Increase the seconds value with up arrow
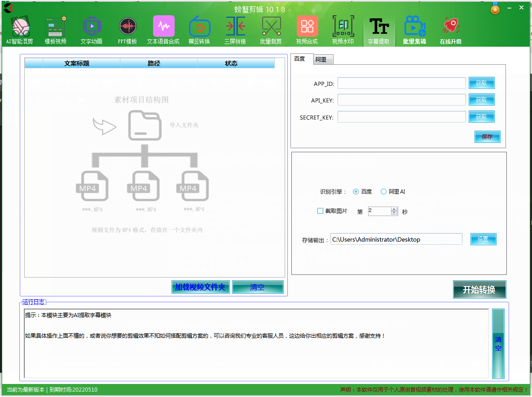This screenshot has width=532, height=397. click(393, 208)
